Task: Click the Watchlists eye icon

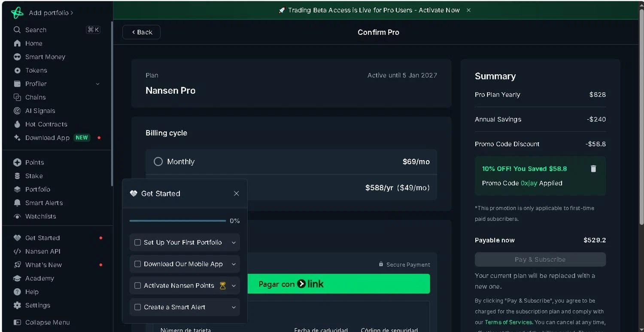Action: (17, 216)
